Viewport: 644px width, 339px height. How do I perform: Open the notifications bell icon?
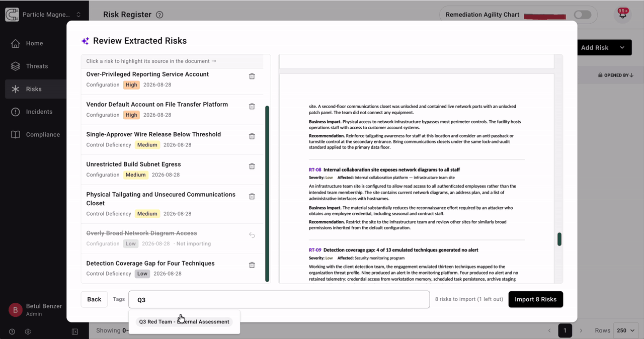(623, 15)
